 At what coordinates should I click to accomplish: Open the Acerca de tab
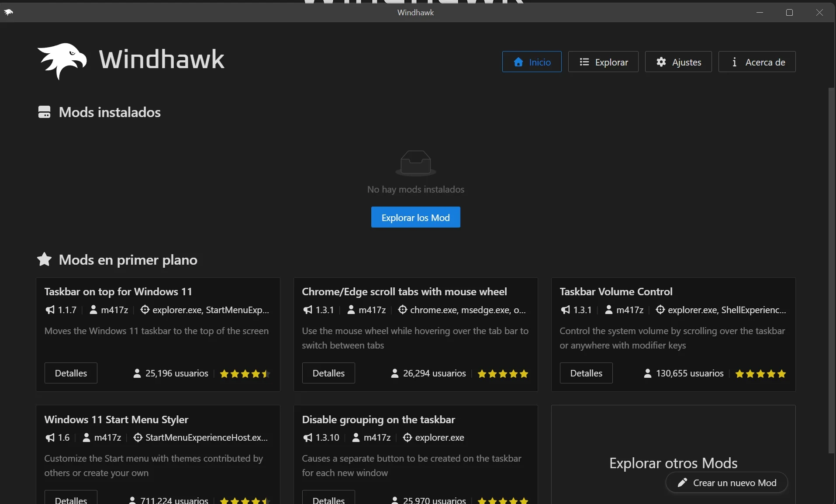point(757,62)
